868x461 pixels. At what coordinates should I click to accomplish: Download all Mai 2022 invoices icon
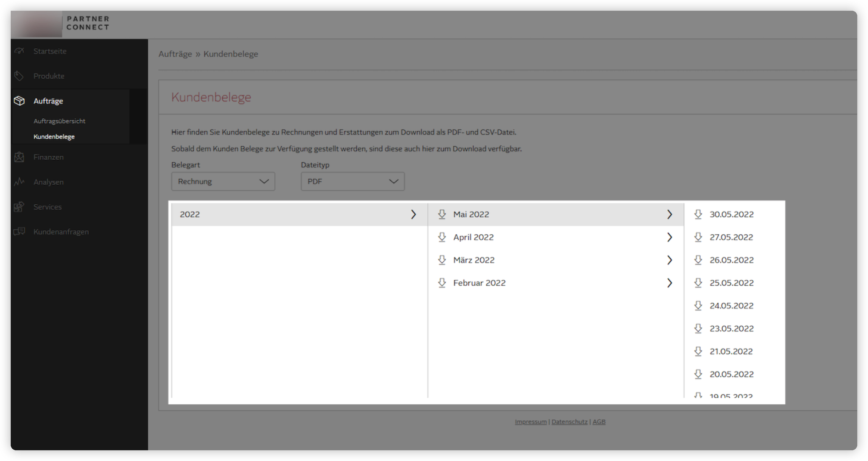click(442, 214)
